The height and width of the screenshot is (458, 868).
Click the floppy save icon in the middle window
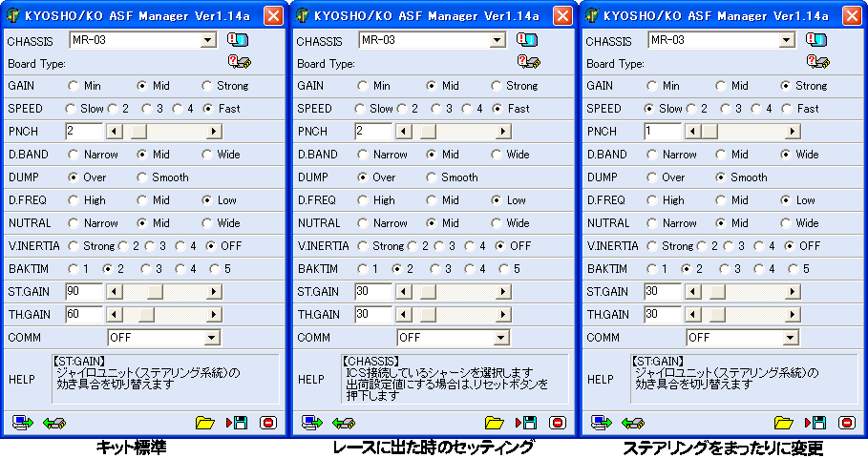pyautogui.click(x=526, y=423)
